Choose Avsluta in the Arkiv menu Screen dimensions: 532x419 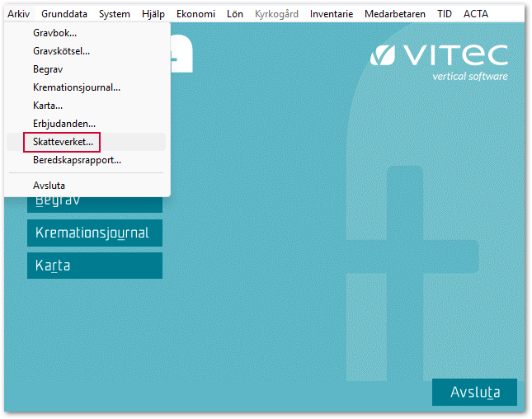[86, 186]
